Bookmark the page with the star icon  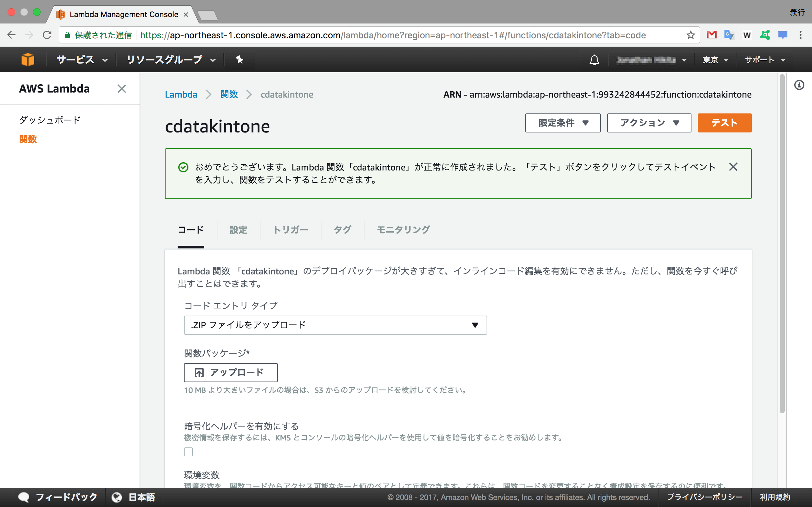coord(690,35)
